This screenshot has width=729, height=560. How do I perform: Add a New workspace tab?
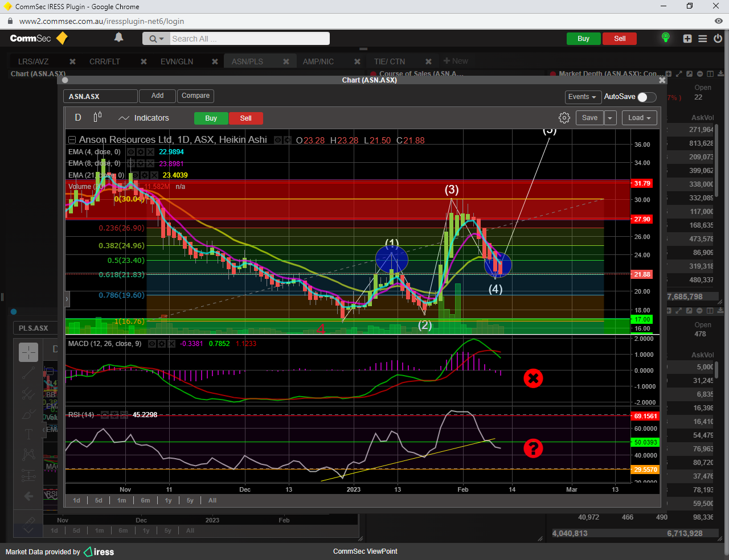pos(456,61)
